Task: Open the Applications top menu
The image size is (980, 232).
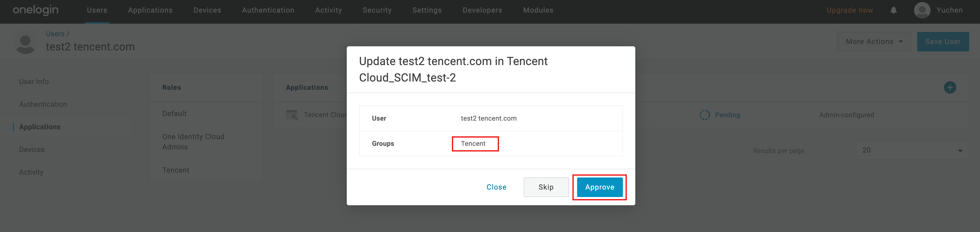Action: coord(150,10)
